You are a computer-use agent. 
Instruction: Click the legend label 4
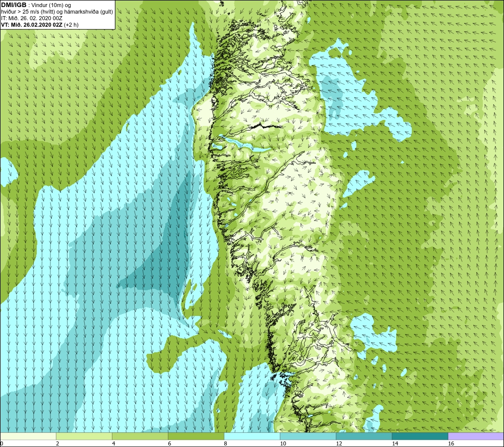pos(113,444)
